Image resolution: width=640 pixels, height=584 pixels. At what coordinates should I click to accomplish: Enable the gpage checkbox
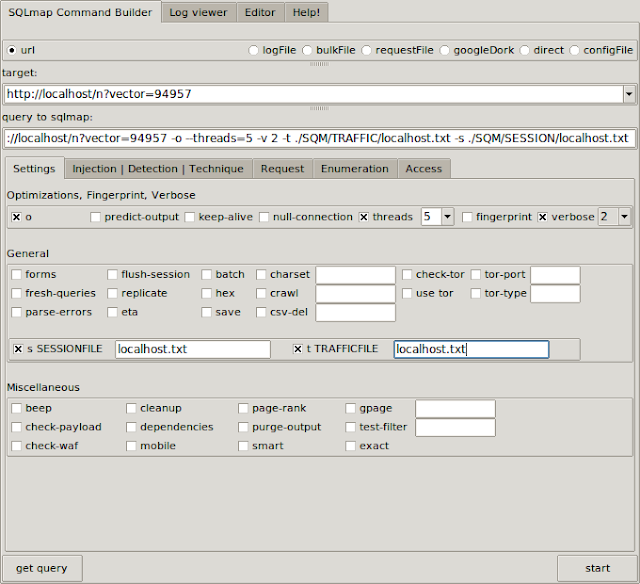(350, 409)
